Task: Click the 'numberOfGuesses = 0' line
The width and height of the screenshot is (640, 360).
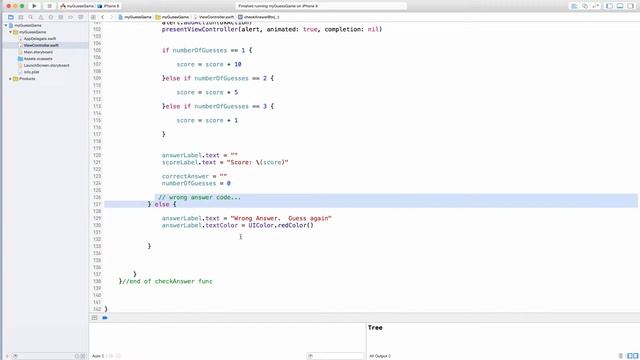Action: (x=196, y=184)
